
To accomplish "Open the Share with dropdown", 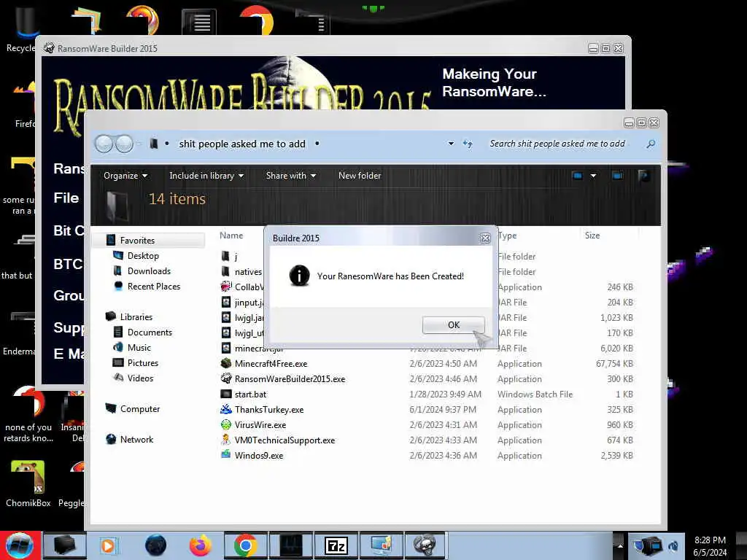I will click(x=290, y=176).
